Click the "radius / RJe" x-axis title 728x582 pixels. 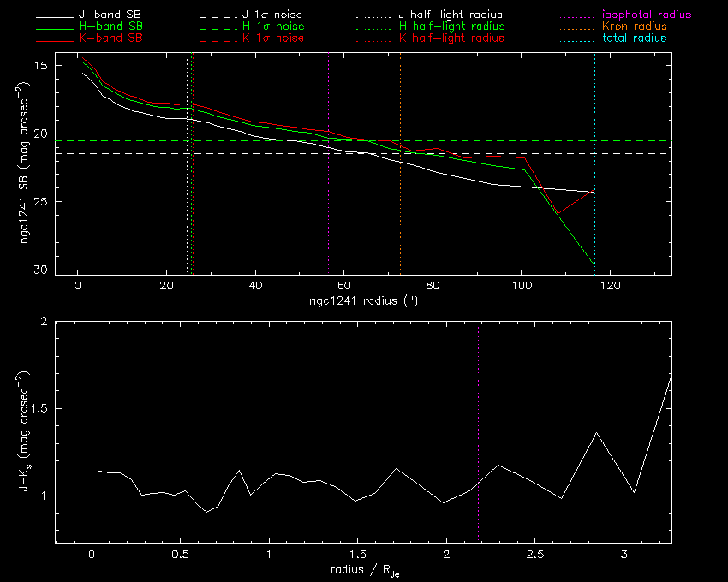(x=362, y=569)
